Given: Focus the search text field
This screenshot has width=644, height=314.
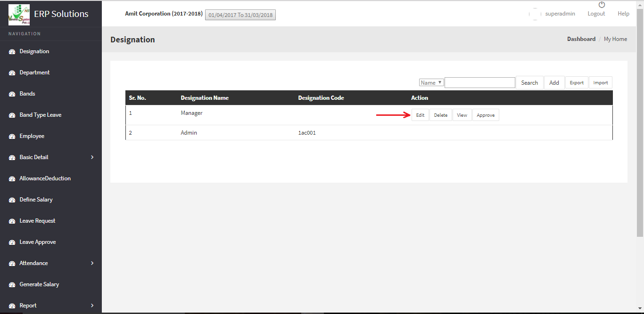Looking at the screenshot, I should point(479,83).
